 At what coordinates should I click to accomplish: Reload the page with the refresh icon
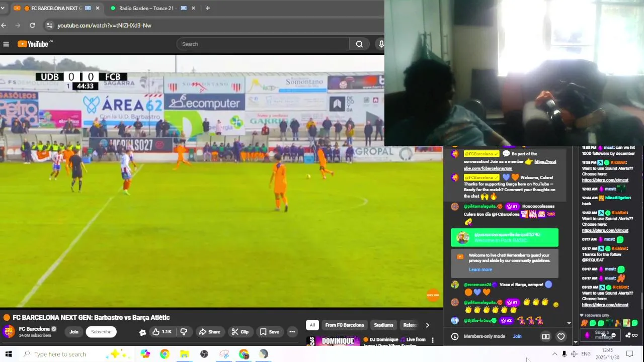point(32,25)
